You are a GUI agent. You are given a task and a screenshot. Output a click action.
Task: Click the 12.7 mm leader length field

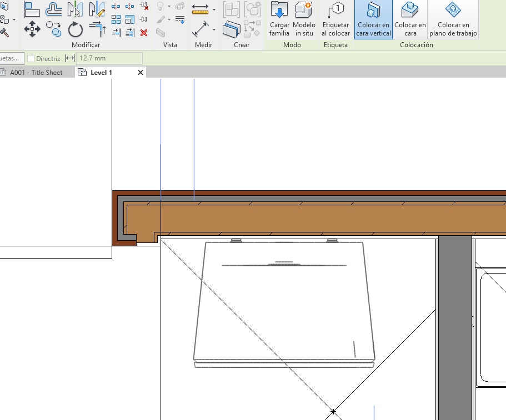109,58
